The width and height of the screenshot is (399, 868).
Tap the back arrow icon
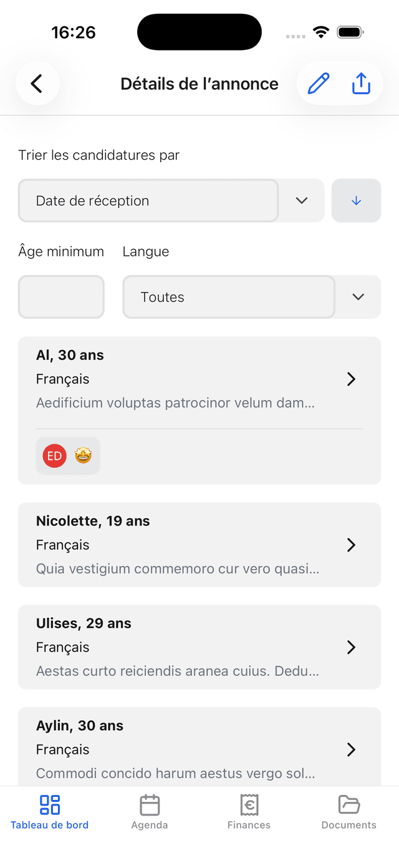pyautogui.click(x=37, y=84)
